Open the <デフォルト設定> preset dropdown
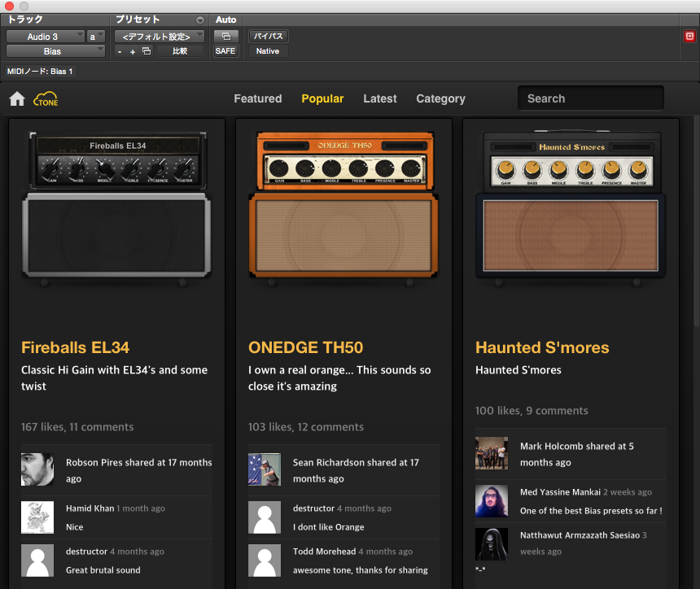This screenshot has width=700, height=589. [x=160, y=37]
